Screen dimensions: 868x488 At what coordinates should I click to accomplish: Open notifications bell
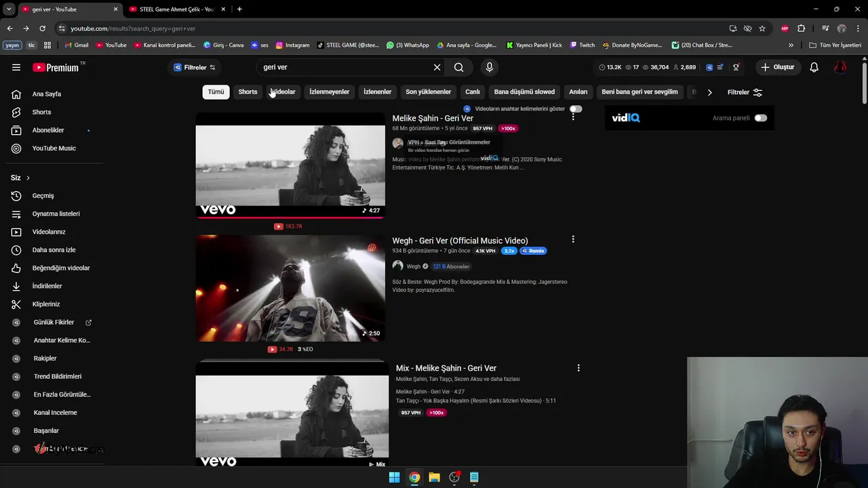[814, 67]
